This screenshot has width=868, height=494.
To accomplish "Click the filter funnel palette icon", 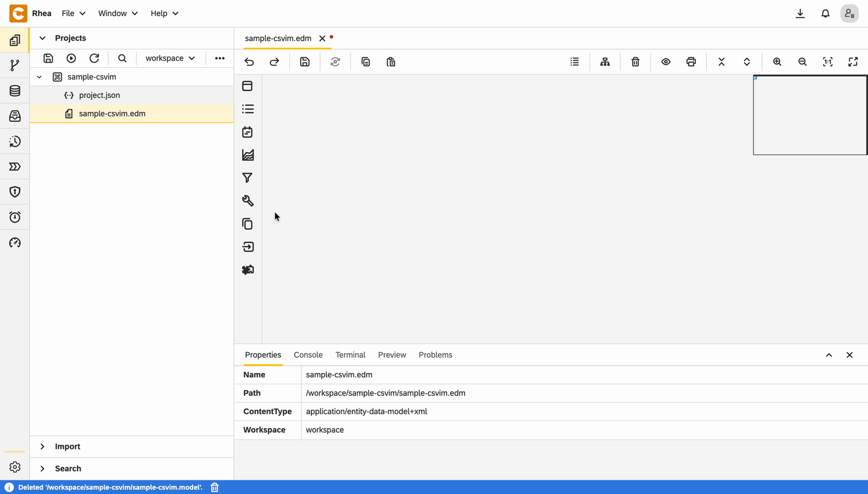I will coord(248,178).
